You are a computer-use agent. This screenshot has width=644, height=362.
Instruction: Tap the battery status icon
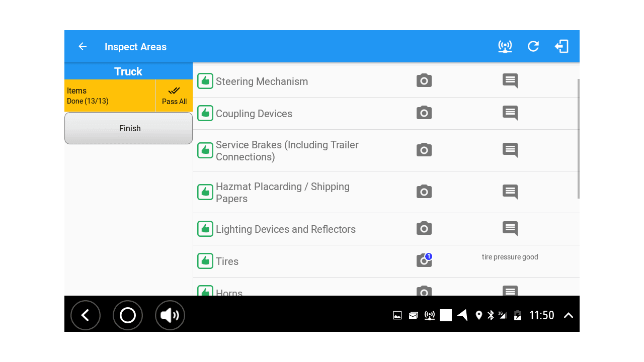(518, 315)
